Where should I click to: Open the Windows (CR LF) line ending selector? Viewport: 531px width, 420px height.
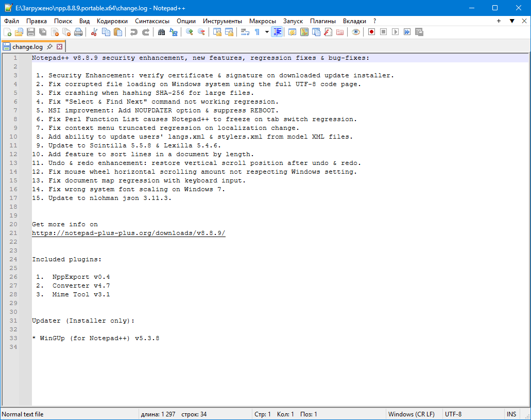coord(411,414)
